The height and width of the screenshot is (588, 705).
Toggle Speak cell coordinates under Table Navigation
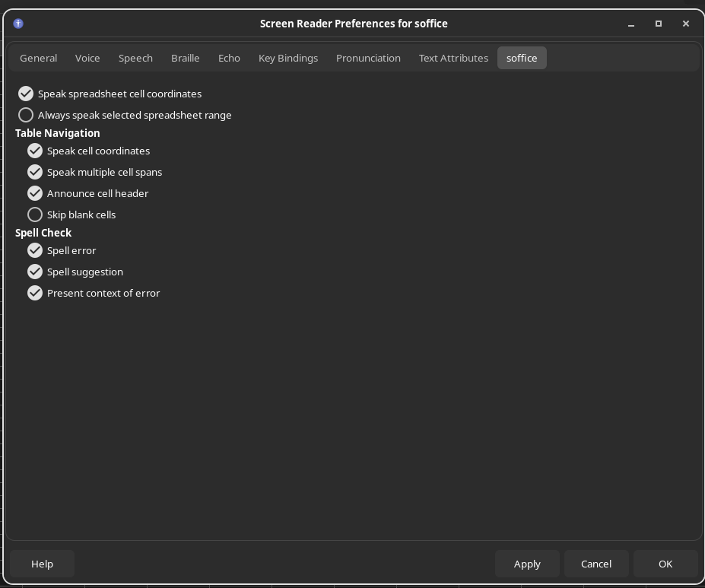[x=35, y=151]
